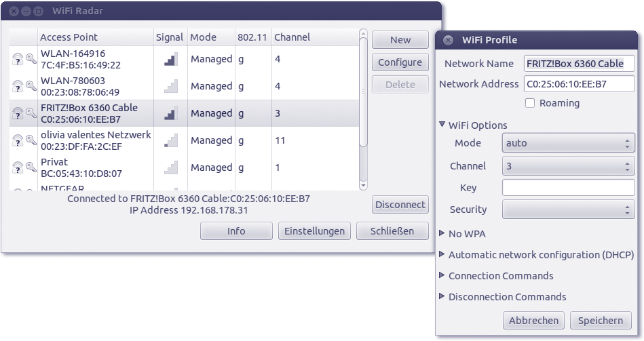Open the Mode dropdown set to auto
The width and height of the screenshot is (644, 341).
pos(568,143)
